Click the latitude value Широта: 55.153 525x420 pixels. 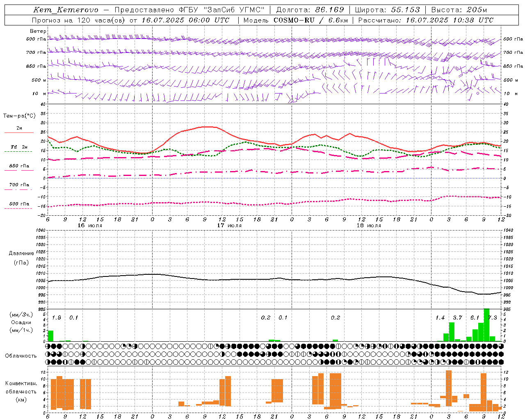pyautogui.click(x=387, y=10)
